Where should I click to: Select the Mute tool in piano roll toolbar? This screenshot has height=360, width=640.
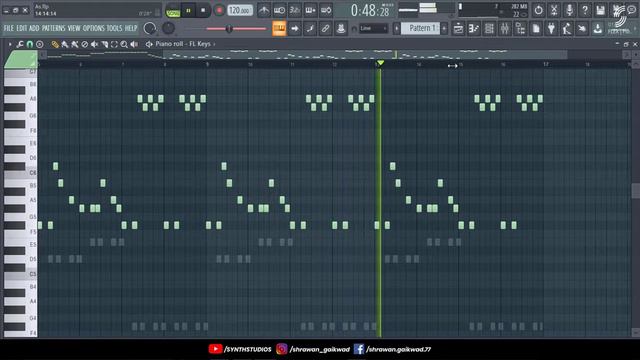coord(94,44)
